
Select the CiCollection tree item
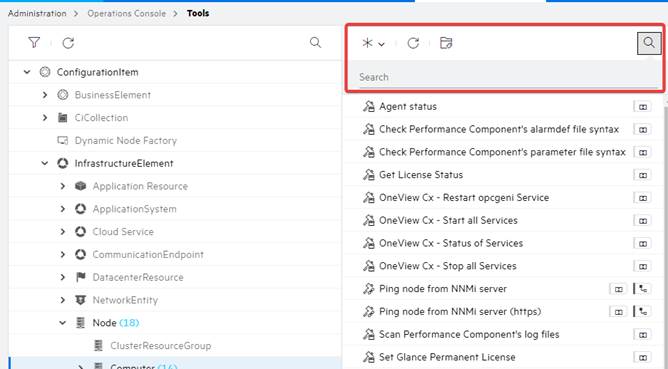point(101,118)
